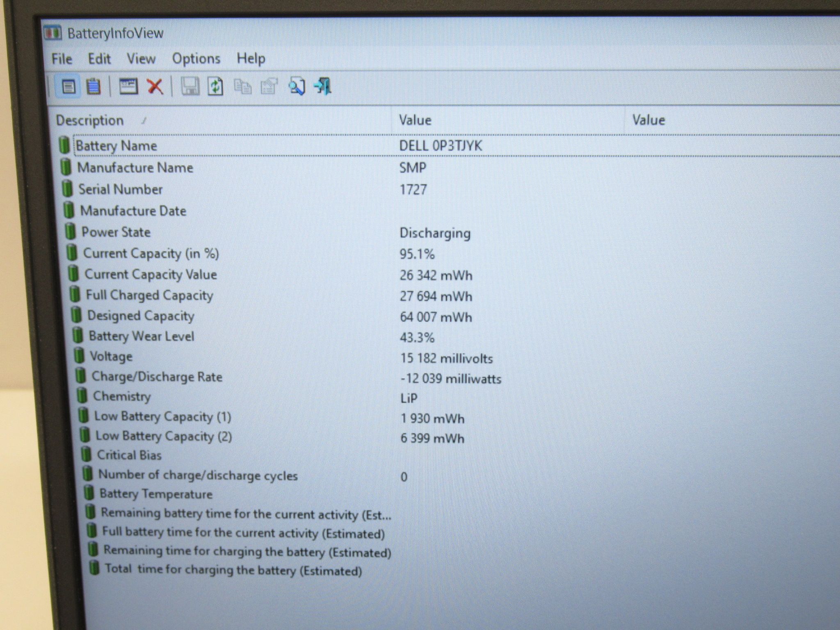The height and width of the screenshot is (630, 840).
Task: Click the battery icon beside Manufacture Date
Action: (69, 210)
